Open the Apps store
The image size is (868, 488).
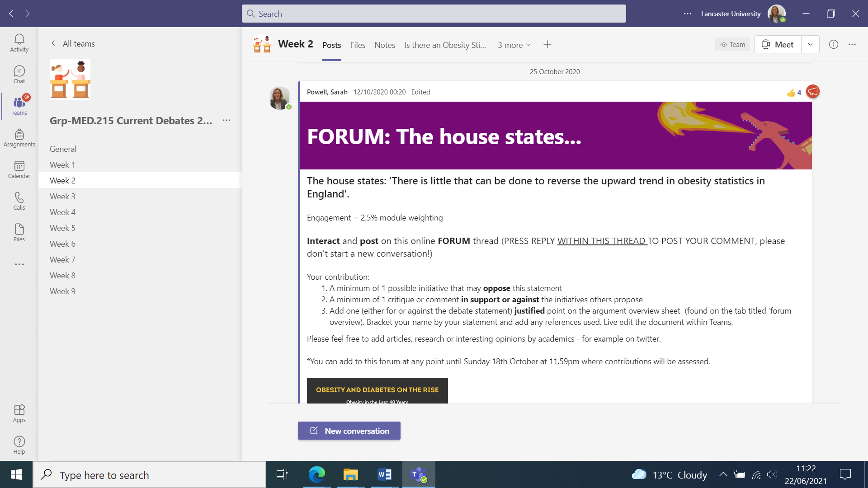pos(19,413)
